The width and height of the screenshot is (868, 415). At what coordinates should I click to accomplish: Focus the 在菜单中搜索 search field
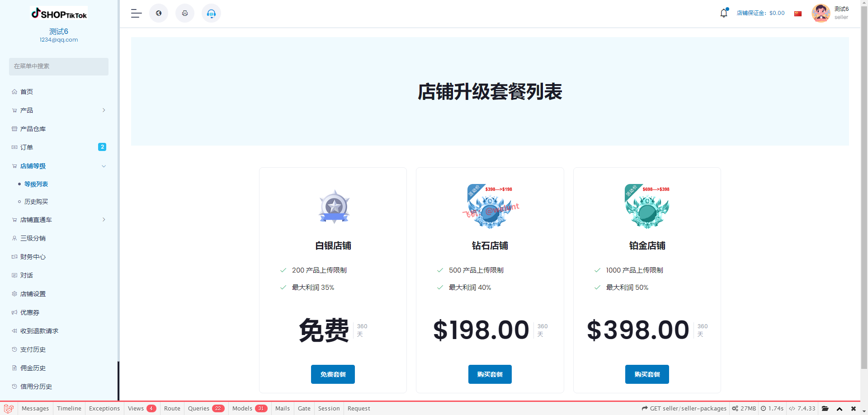59,66
